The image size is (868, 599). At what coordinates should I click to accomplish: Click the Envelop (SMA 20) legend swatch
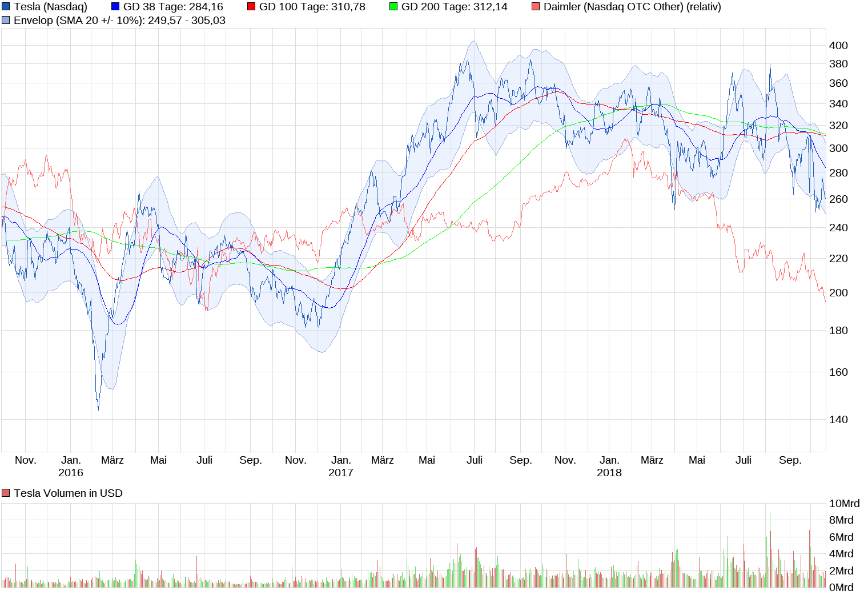[6, 21]
